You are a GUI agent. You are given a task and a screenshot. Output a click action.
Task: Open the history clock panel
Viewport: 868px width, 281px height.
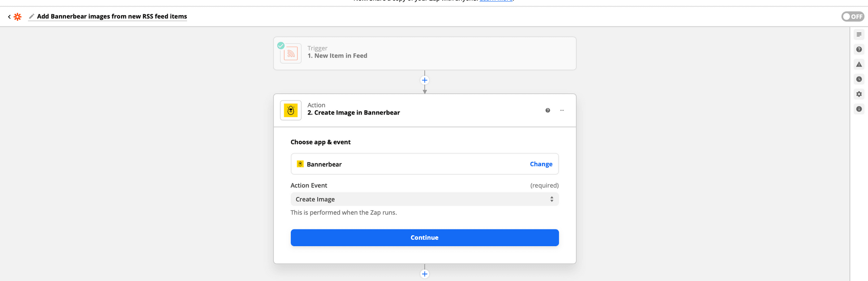(x=859, y=79)
